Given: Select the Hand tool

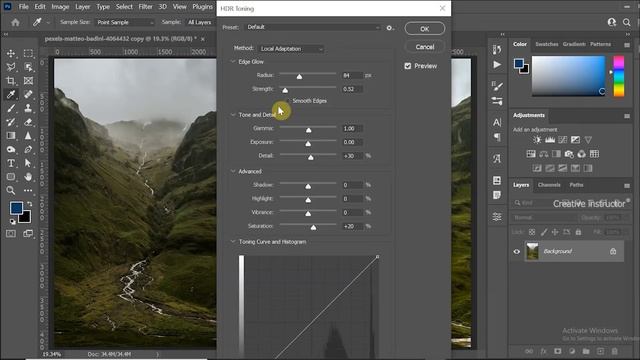Looking at the screenshot, I should (x=28, y=177).
